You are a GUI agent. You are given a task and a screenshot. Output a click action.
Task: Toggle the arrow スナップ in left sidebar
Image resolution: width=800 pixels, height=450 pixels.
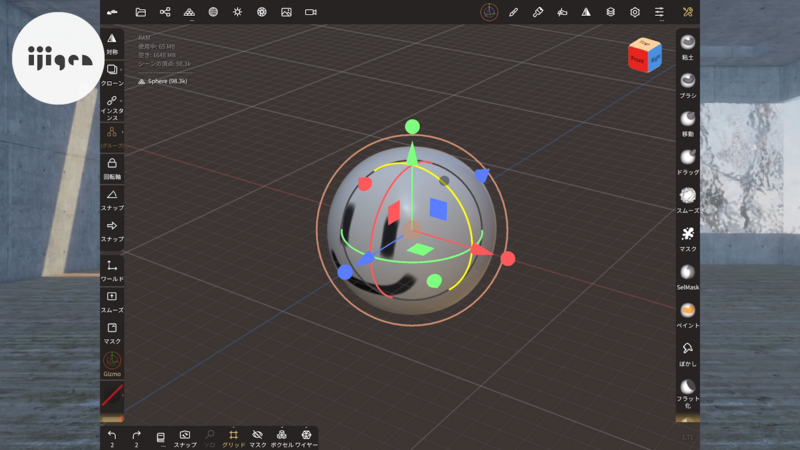tap(112, 231)
